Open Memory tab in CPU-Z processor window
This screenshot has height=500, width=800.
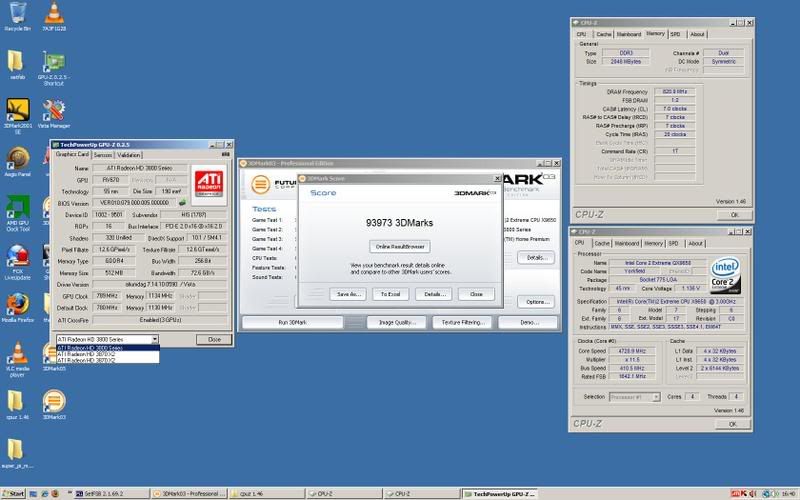653,244
